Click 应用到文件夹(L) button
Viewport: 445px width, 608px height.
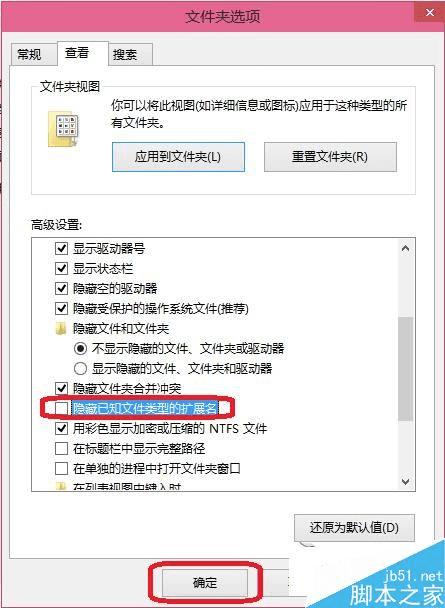[x=178, y=157]
